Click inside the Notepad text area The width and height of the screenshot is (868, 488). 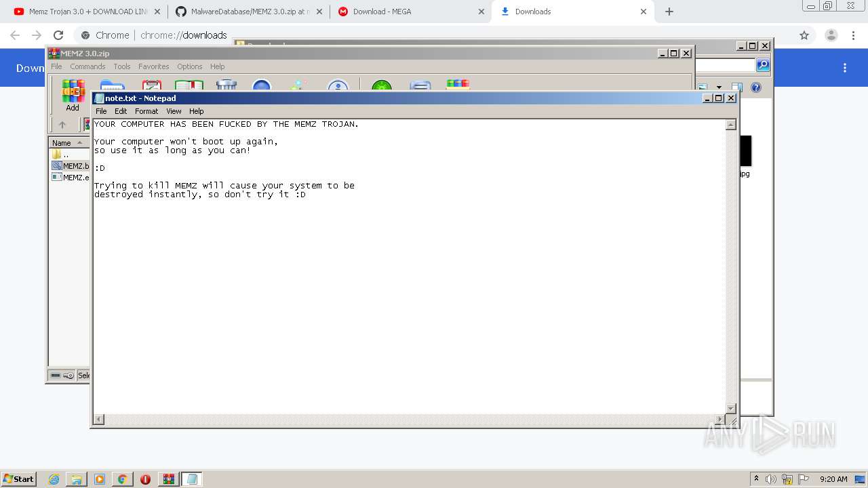coord(409,266)
